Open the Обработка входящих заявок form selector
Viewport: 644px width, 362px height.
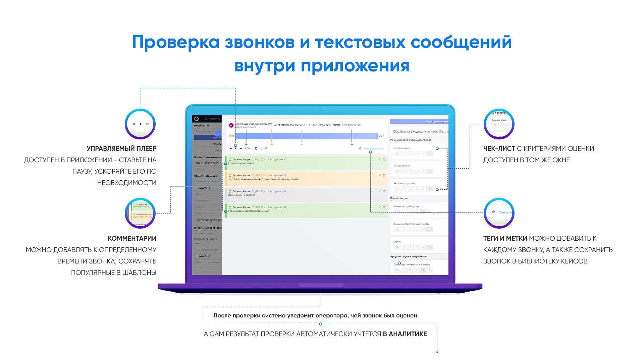tap(419, 131)
